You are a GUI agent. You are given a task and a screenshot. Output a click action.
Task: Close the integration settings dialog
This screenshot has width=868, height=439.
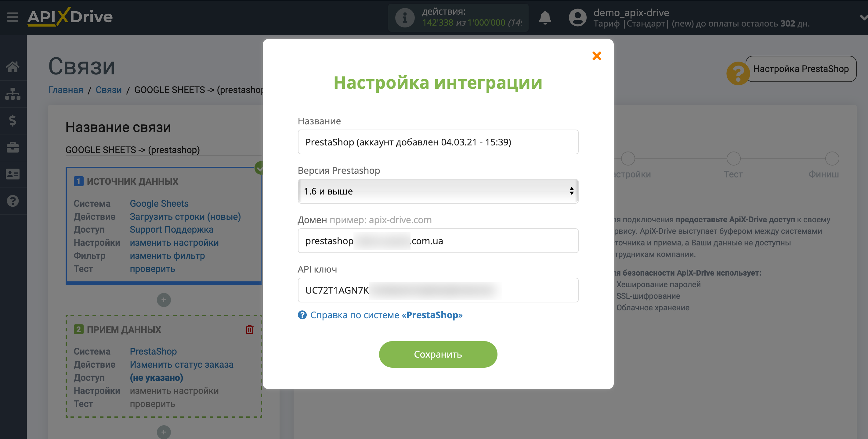click(596, 56)
